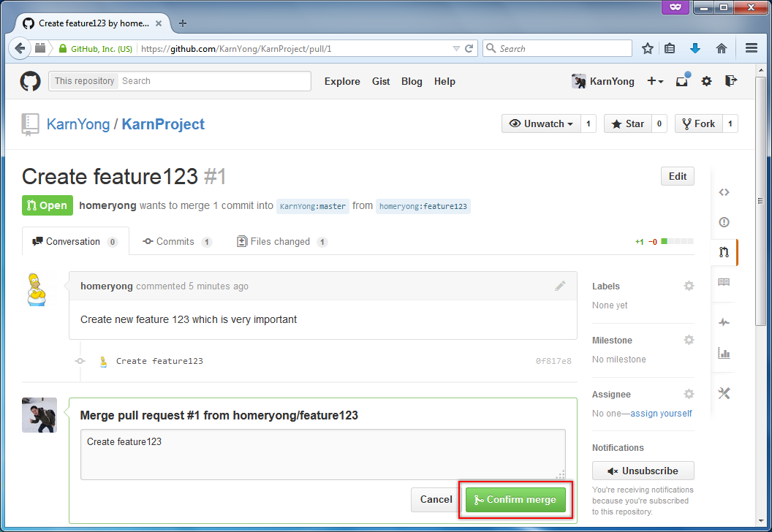Open the notifications inbox icon
772x532 pixels.
point(682,81)
